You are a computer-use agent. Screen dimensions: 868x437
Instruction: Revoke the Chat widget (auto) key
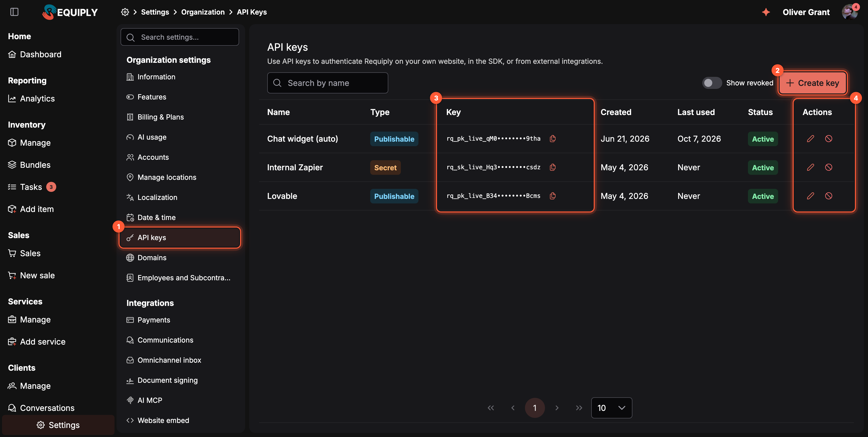coord(829,138)
